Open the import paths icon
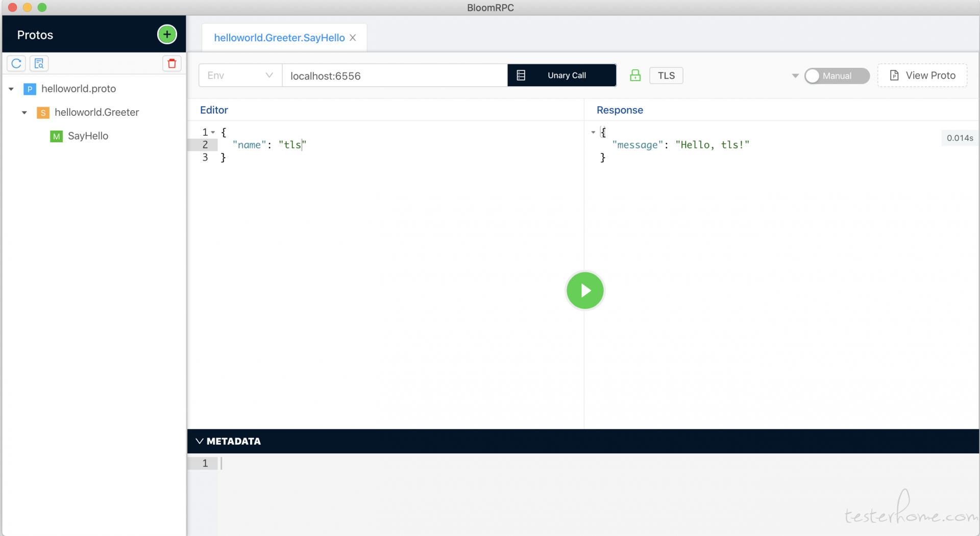980x536 pixels. pyautogui.click(x=39, y=63)
